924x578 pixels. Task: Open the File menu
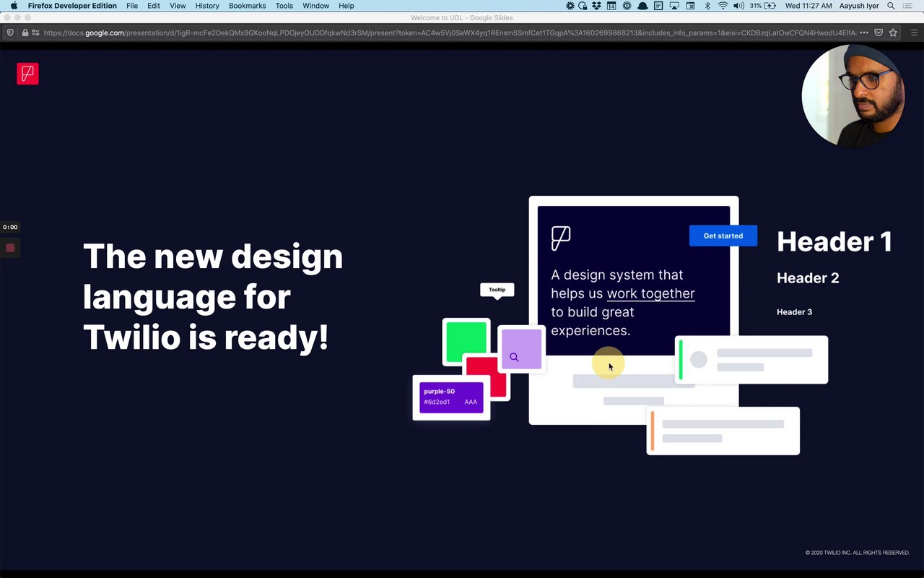[132, 6]
